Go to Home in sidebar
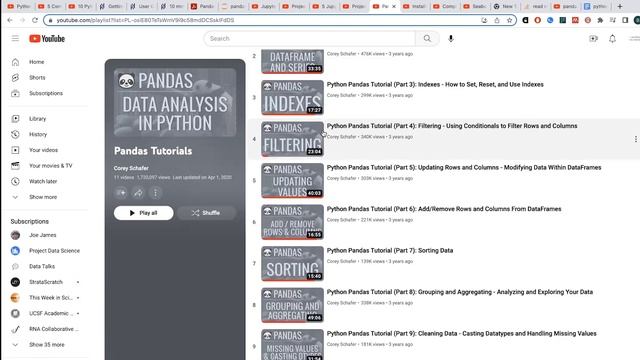The image size is (640, 360). 36,62
